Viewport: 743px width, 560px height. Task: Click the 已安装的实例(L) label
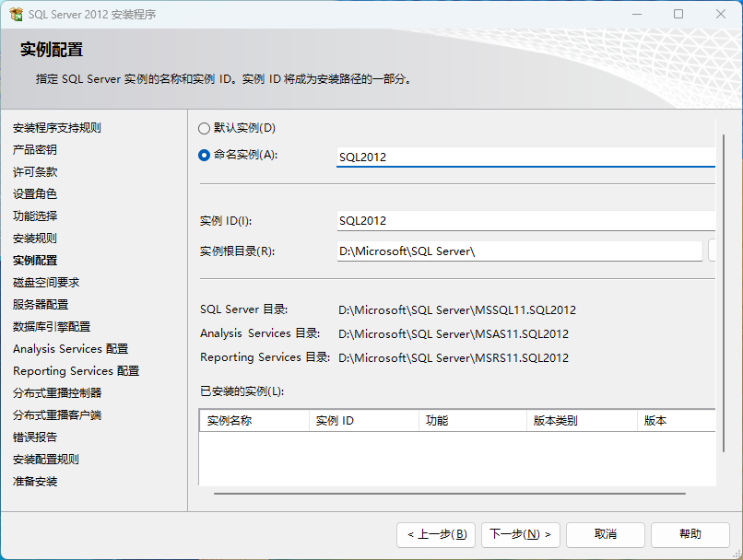(x=242, y=391)
